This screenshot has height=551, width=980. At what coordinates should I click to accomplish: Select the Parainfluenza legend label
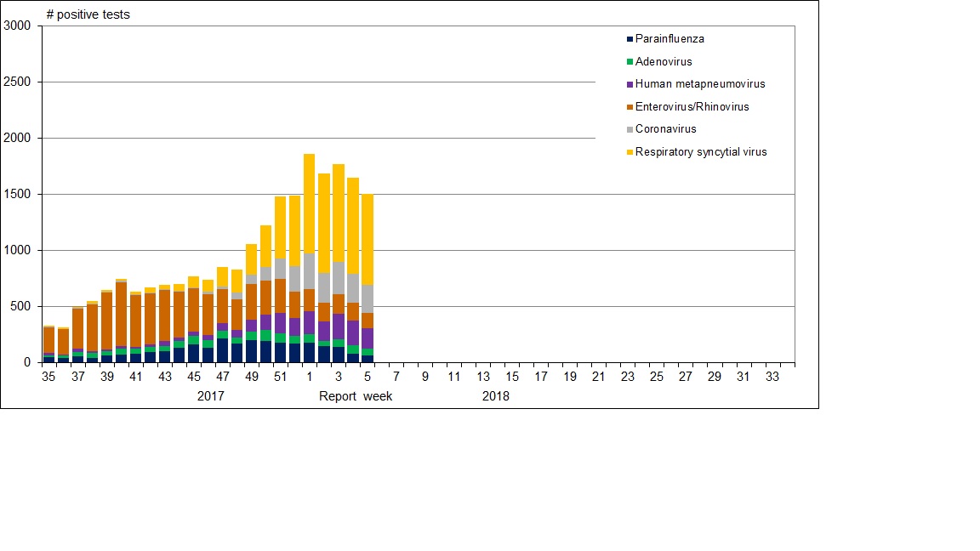(x=669, y=39)
